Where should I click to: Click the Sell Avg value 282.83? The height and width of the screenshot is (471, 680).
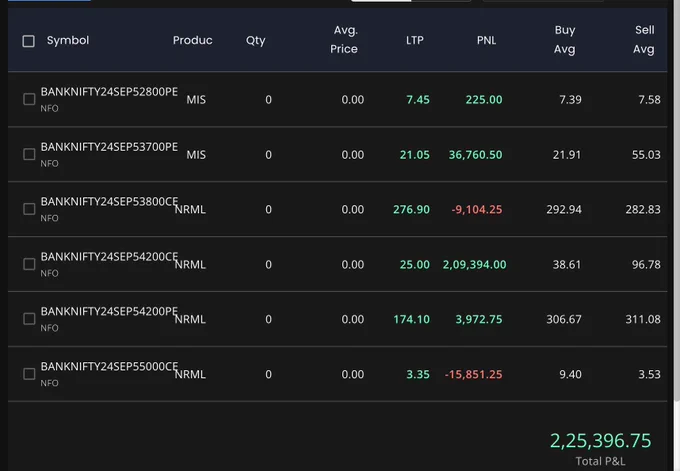(643, 209)
